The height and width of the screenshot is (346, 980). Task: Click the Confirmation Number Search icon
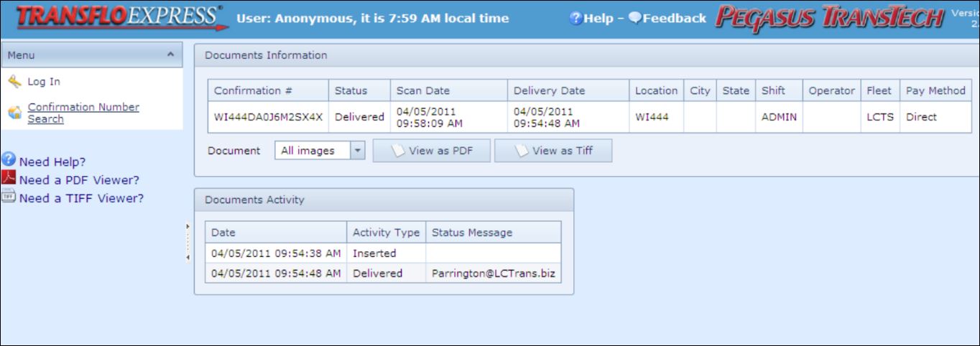(x=14, y=113)
